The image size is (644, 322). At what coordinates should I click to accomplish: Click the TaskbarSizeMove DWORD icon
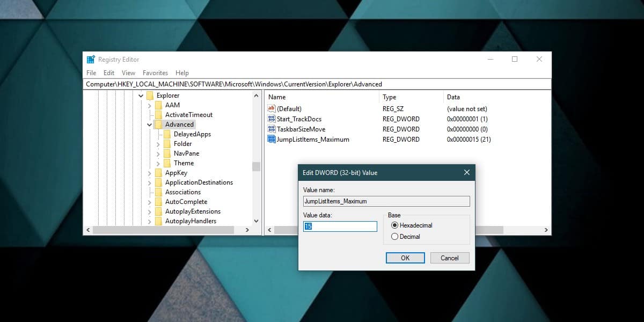tap(272, 129)
